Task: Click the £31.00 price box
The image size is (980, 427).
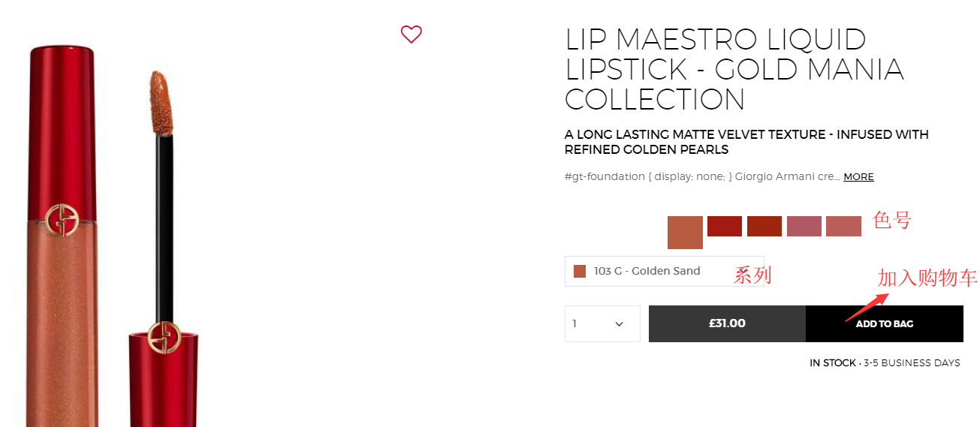Action: [727, 324]
